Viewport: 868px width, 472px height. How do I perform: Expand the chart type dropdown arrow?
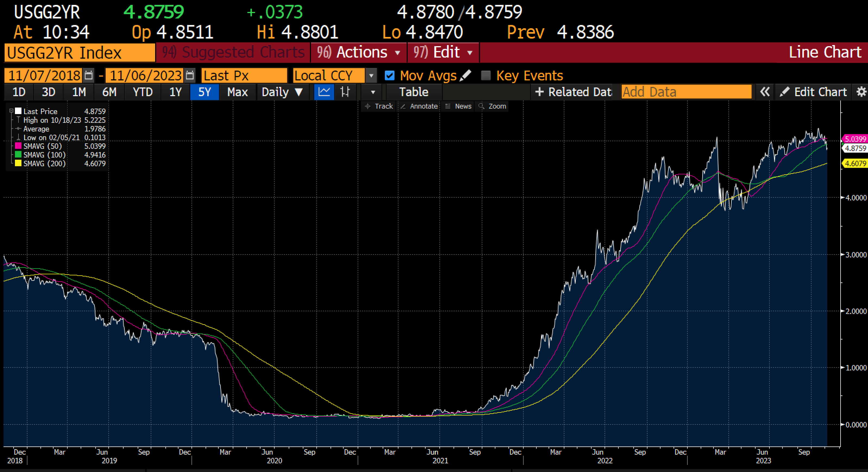[373, 92]
